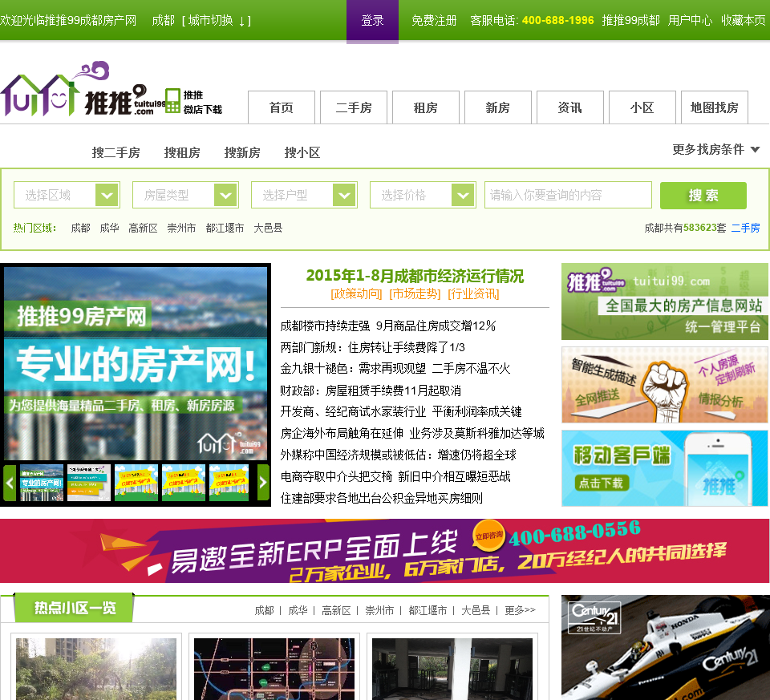770x700 pixels.
Task: Click the [市场走势] category link
Action: 415,294
